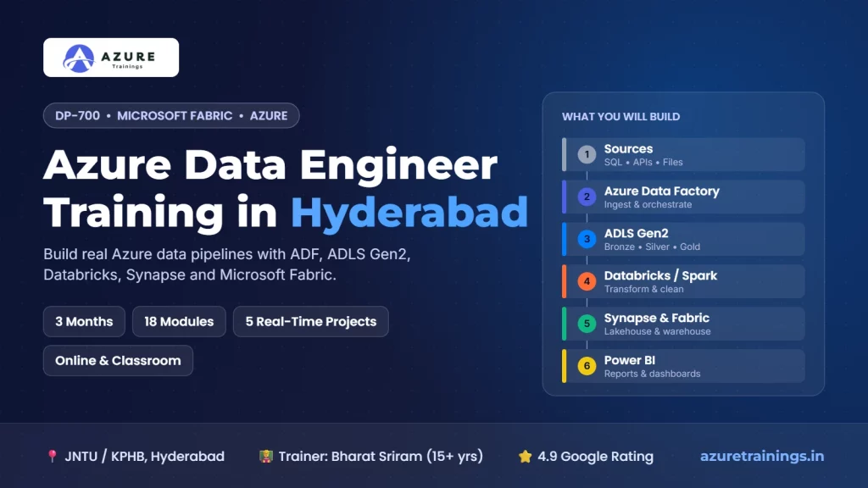Viewport: 868px width, 488px height.
Task: Click step number 3 circle for ADLS Gen2
Action: click(x=587, y=239)
